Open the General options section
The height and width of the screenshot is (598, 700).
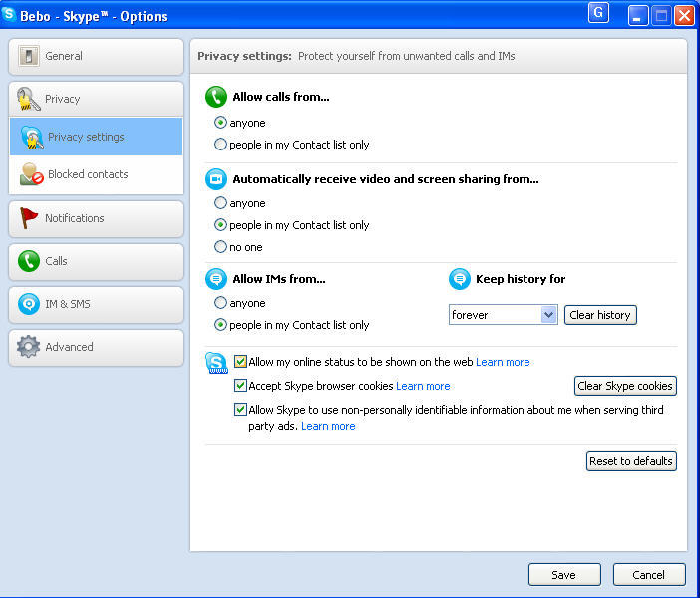pyautogui.click(x=96, y=56)
